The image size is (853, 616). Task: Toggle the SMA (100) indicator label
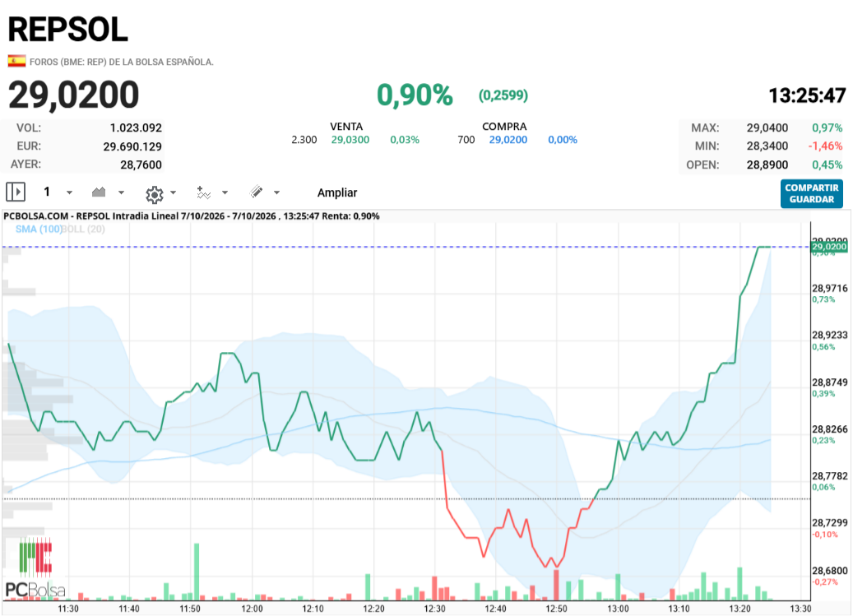(x=39, y=229)
